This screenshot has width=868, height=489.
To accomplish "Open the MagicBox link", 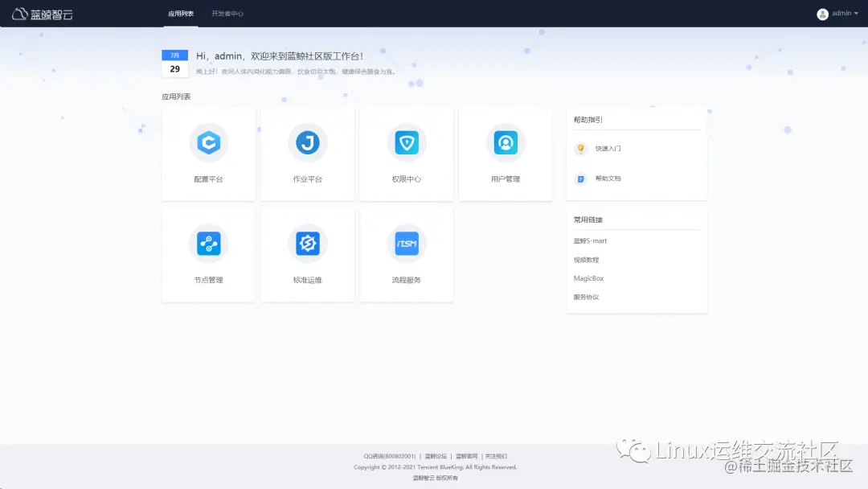I will click(x=590, y=278).
